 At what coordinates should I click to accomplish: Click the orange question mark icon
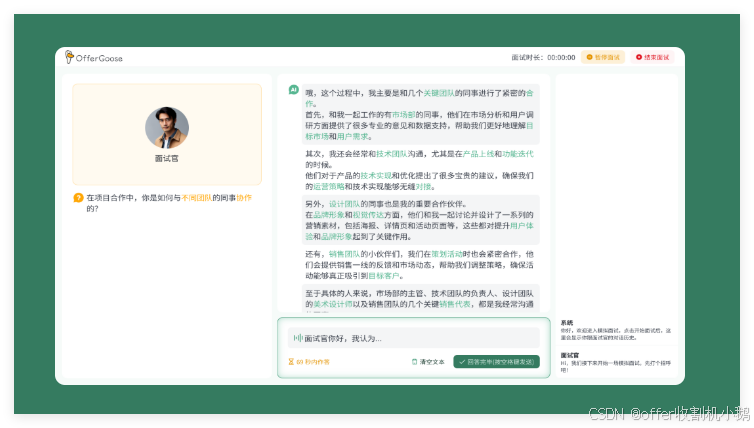pyautogui.click(x=78, y=198)
